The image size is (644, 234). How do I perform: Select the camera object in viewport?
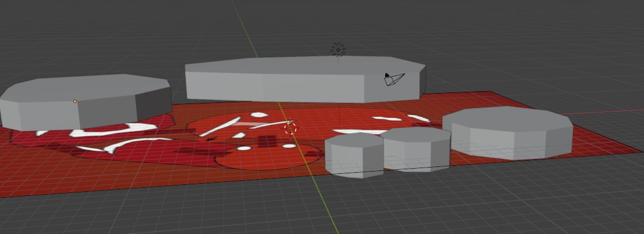(x=394, y=79)
